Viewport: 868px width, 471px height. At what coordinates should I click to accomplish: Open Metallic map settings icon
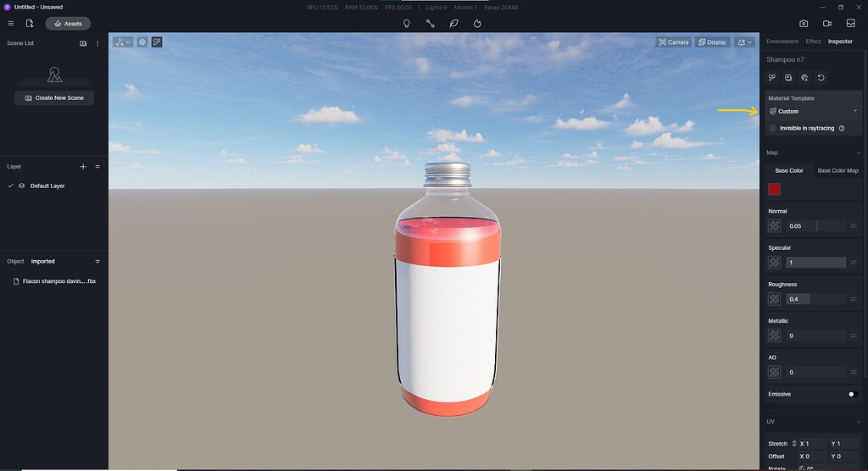pos(853,335)
